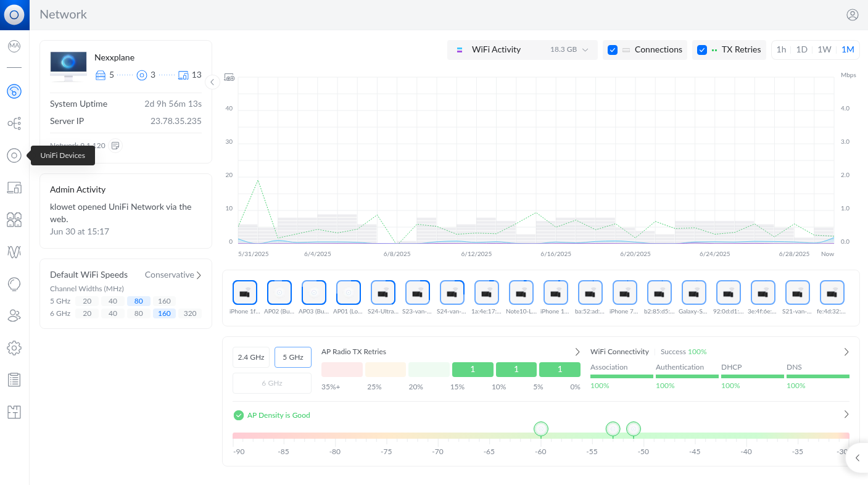This screenshot has height=485, width=868.
Task: Uncheck the Connections checkbox
Action: coord(613,50)
